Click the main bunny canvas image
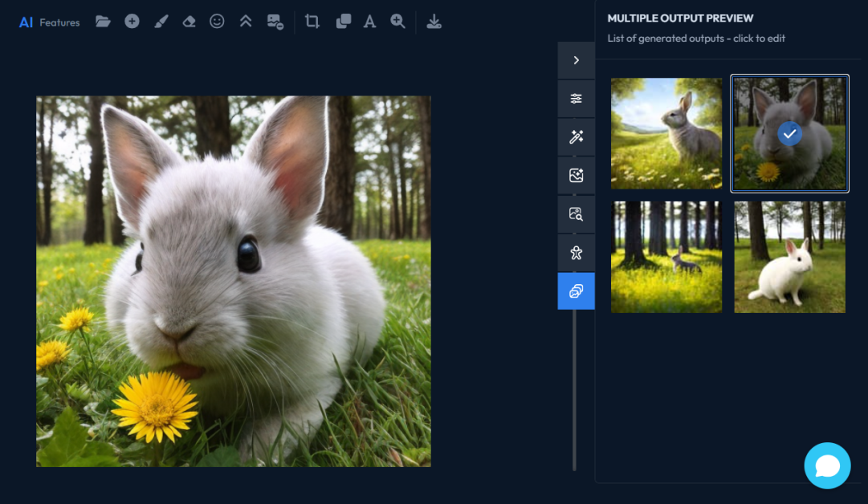Image resolution: width=868 pixels, height=504 pixels. point(234,281)
